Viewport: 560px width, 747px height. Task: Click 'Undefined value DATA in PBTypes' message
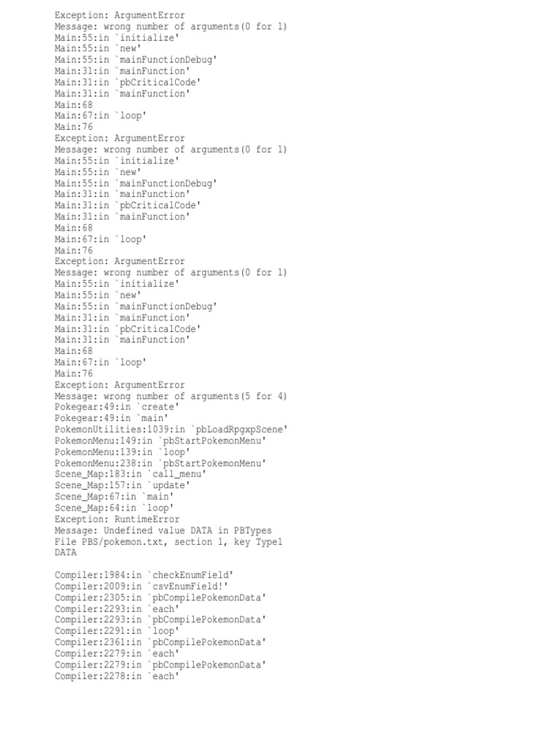[x=187, y=531]
